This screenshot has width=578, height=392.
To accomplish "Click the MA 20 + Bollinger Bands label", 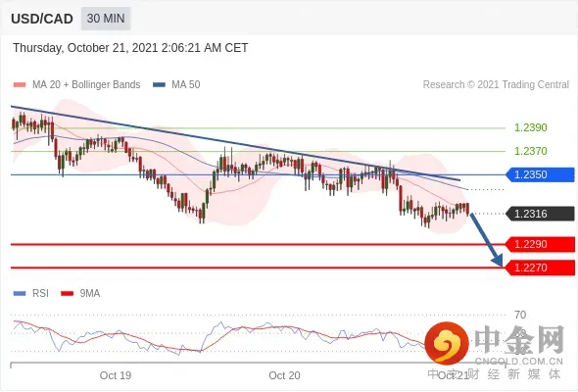I will pos(86,85).
